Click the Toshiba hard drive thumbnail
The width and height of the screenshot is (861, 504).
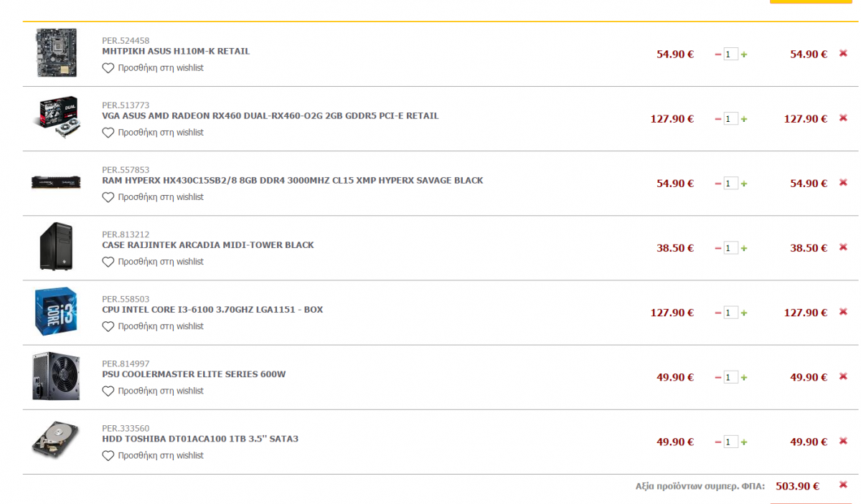click(55, 441)
